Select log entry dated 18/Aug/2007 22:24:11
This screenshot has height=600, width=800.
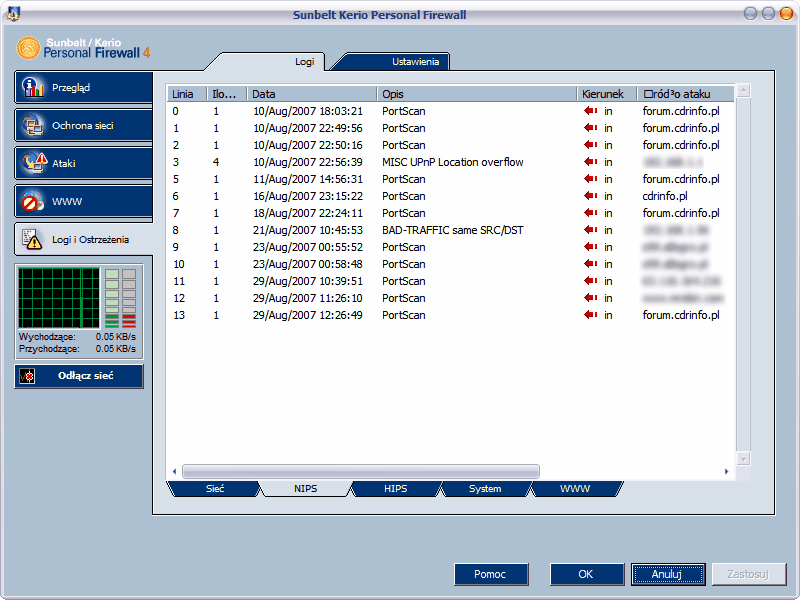pyautogui.click(x=451, y=213)
